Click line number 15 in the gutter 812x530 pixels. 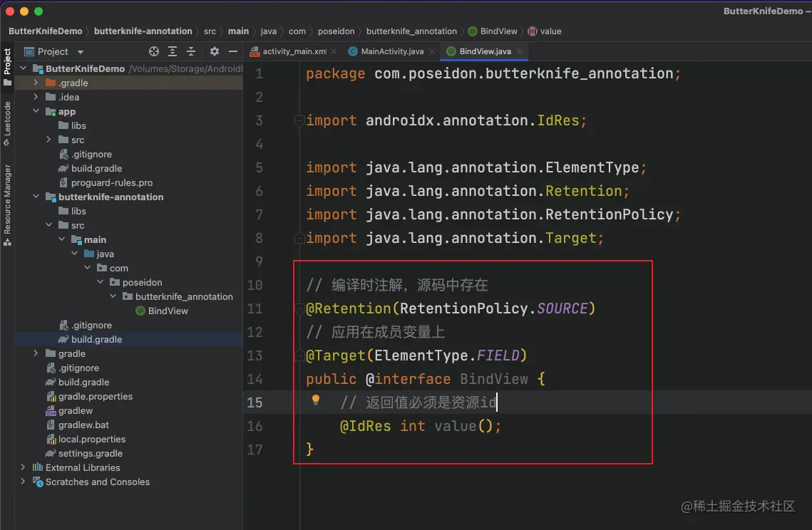pyautogui.click(x=255, y=402)
